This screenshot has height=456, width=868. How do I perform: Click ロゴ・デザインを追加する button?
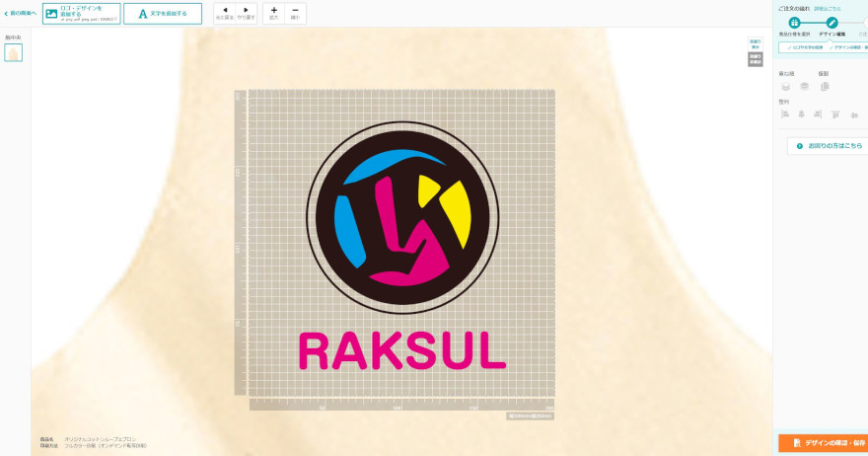pos(81,13)
